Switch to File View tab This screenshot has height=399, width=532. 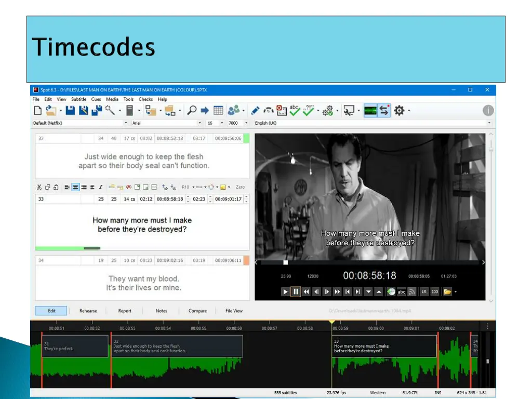pyautogui.click(x=234, y=311)
